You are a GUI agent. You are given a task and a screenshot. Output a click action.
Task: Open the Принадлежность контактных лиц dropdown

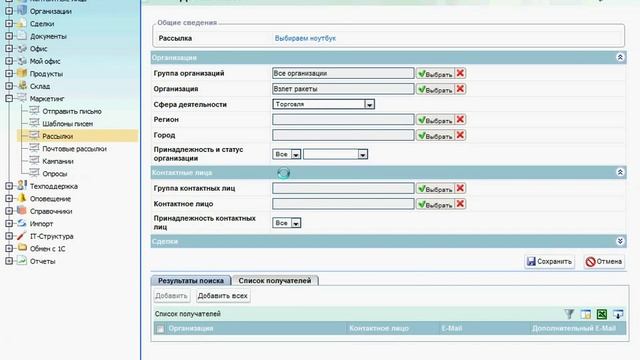pos(287,223)
